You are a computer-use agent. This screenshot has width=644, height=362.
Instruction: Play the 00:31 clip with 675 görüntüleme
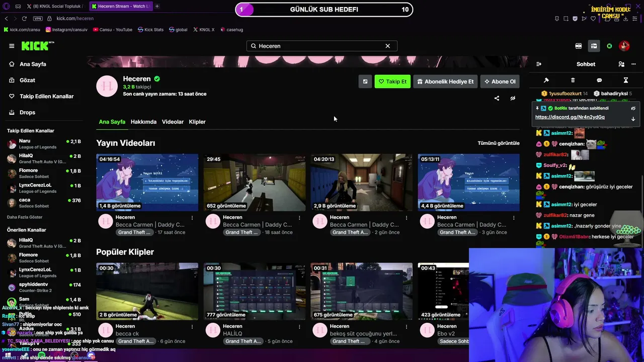[362, 291]
